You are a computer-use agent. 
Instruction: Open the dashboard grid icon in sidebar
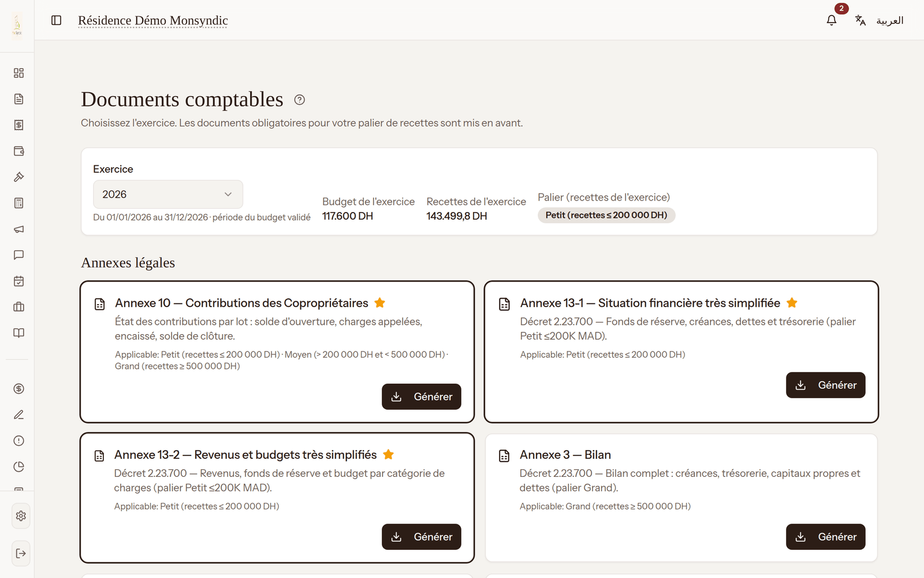pos(18,73)
